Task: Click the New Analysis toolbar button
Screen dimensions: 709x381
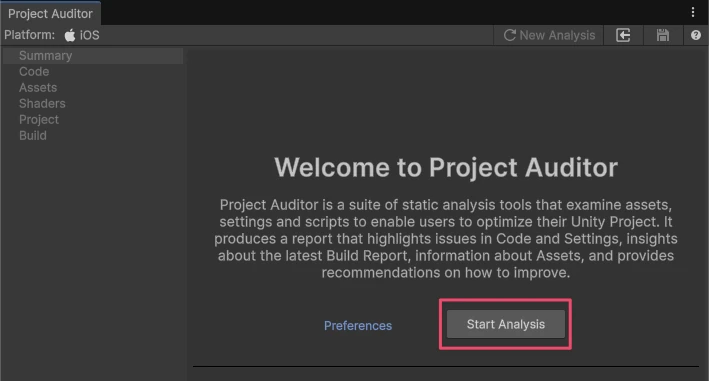Action: 549,35
